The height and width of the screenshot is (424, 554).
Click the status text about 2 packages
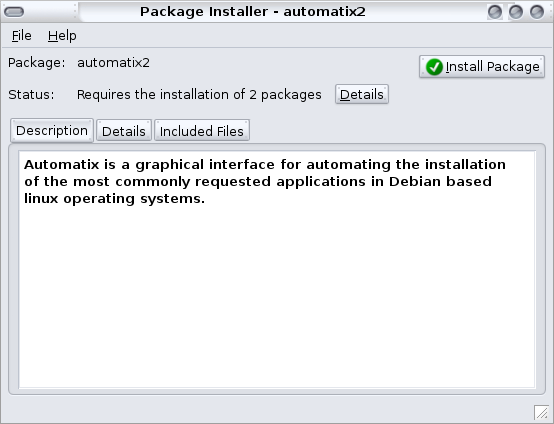pos(199,95)
